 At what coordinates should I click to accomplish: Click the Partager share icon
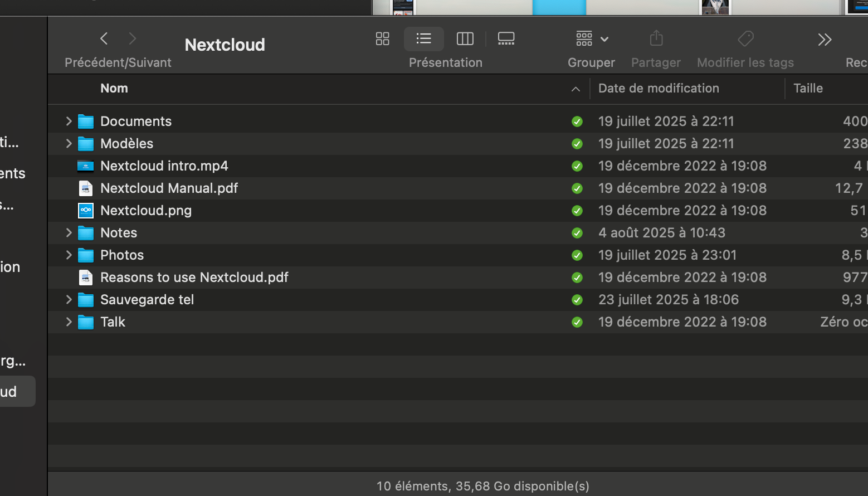pyautogui.click(x=656, y=38)
